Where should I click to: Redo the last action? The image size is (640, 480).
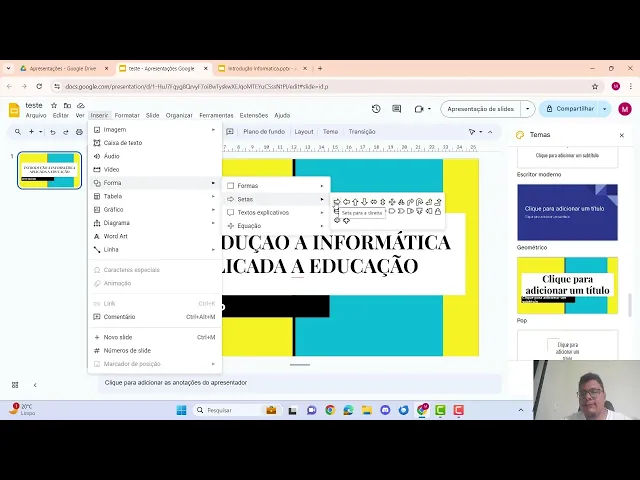[66, 132]
